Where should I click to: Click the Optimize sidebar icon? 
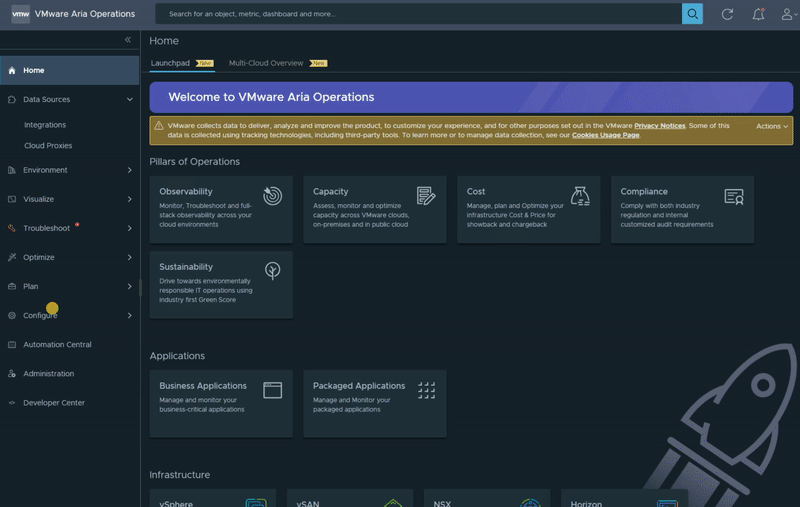(12, 257)
